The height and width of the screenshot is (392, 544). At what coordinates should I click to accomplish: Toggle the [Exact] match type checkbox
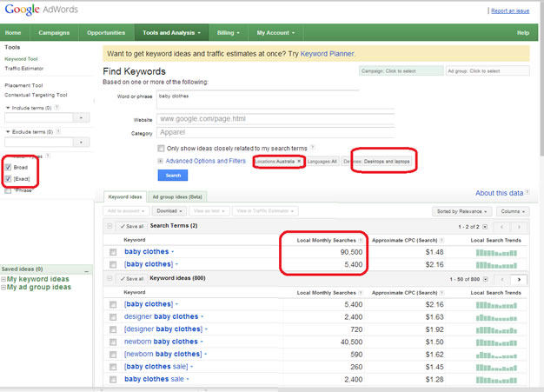point(8,179)
